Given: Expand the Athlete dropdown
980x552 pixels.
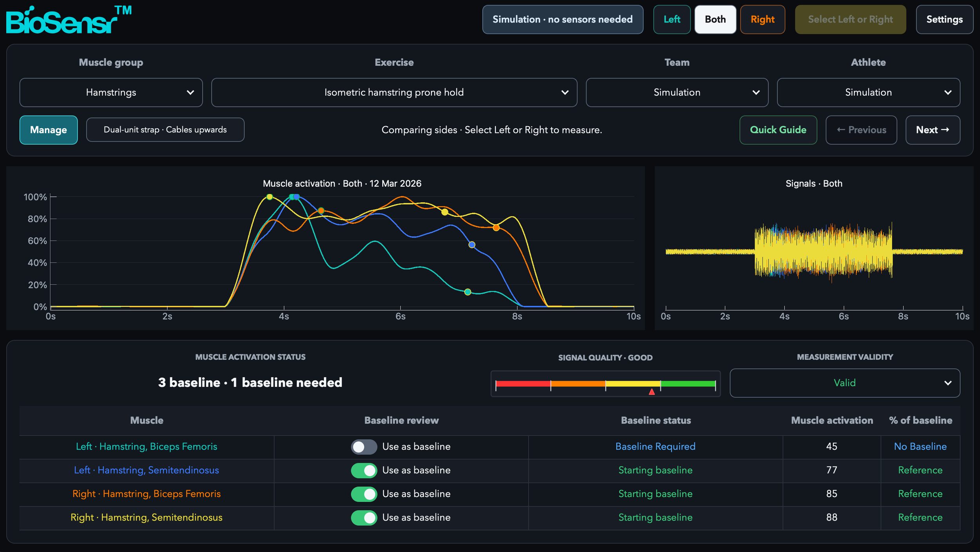Looking at the screenshot, I should [868, 93].
